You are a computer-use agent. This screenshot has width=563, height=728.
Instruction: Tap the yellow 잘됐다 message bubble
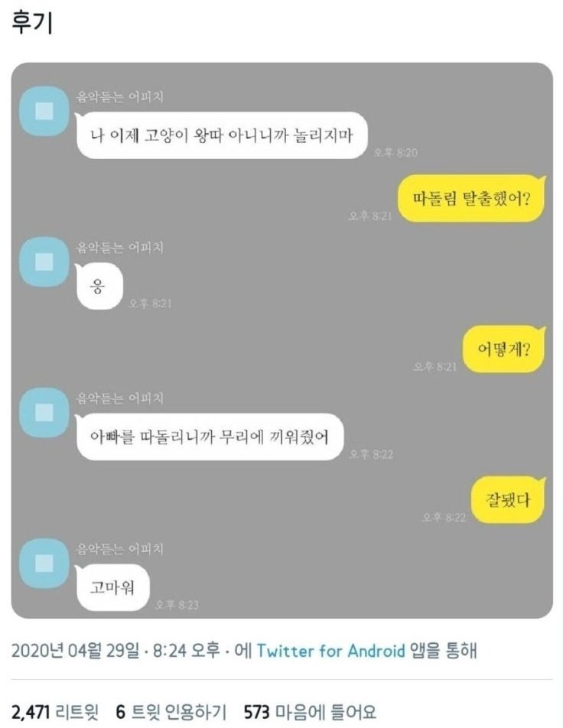(508, 499)
